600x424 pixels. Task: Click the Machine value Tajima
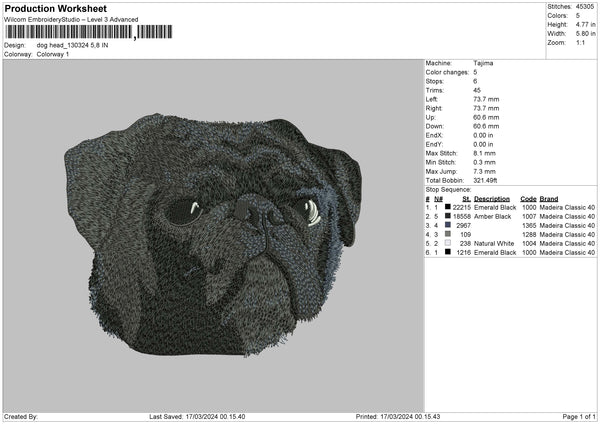click(483, 63)
